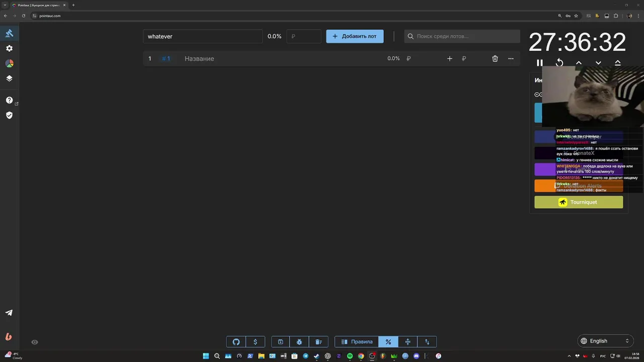Click the plus icon on lot 1
644x362 pixels.
tap(450, 59)
